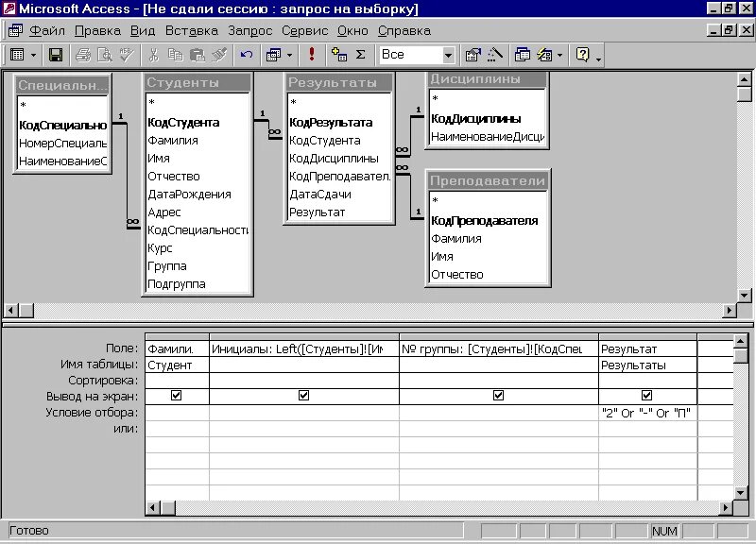
Task: Open the Правка menu
Action: tap(97, 30)
